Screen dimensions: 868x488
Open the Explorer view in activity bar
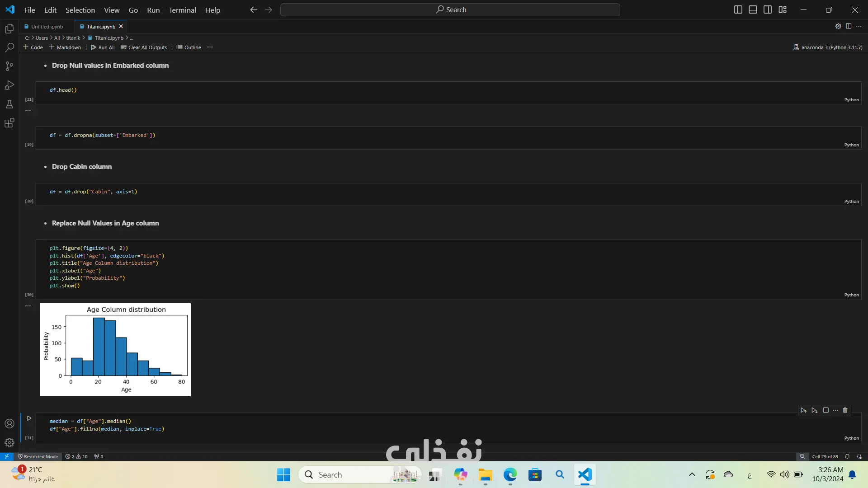9,29
